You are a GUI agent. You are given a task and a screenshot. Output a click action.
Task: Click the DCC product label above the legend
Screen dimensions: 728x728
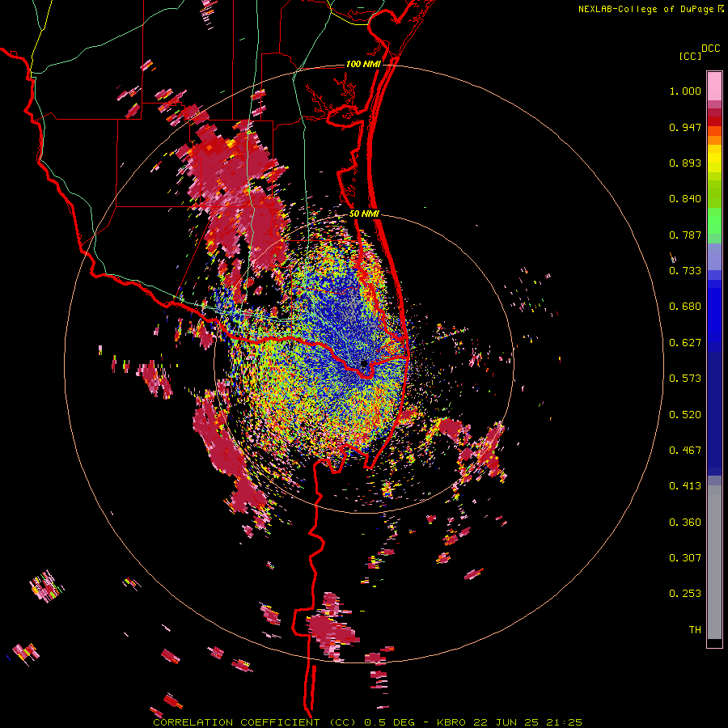click(x=711, y=49)
